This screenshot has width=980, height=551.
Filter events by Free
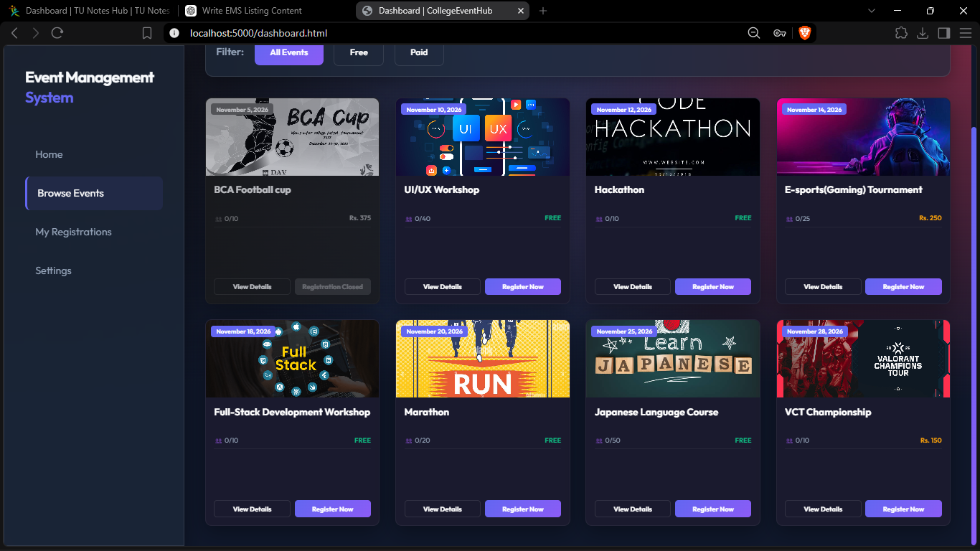coord(359,53)
